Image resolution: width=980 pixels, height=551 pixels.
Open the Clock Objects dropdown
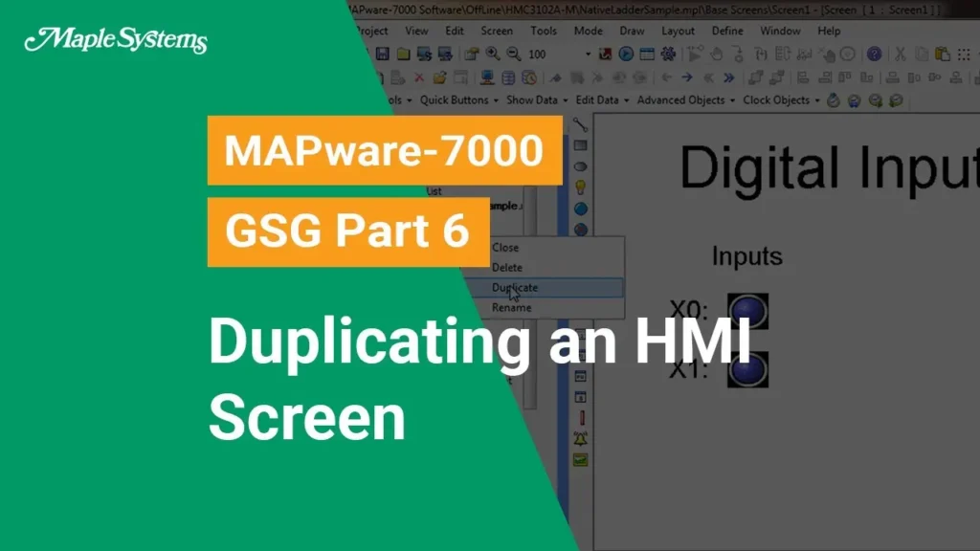(781, 100)
